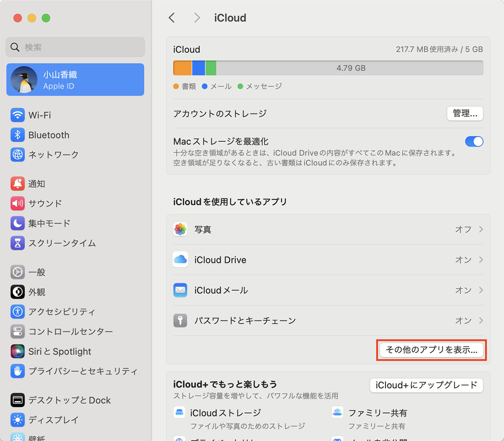Click the デスクトップと Dock icon
Image resolution: width=504 pixels, height=441 pixels.
coord(18,400)
